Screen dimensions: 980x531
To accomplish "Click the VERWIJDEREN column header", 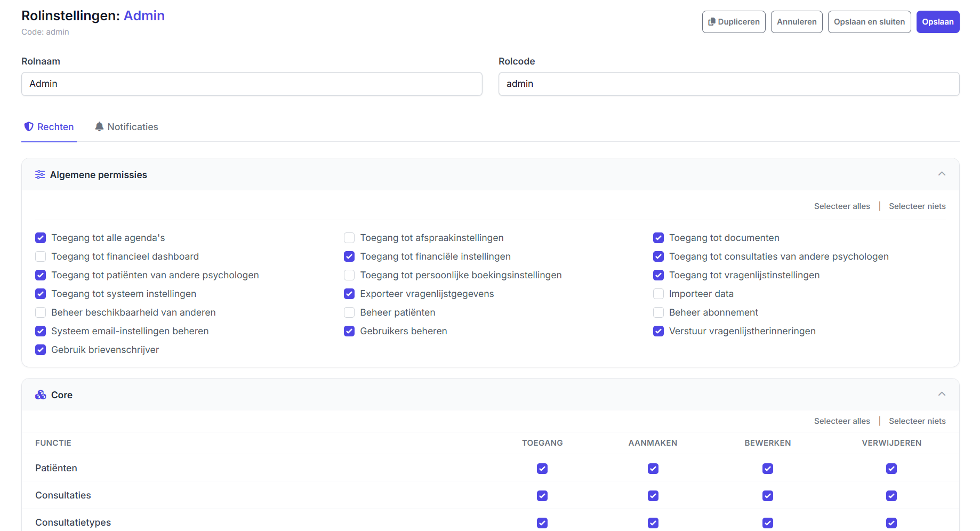I will pos(891,443).
